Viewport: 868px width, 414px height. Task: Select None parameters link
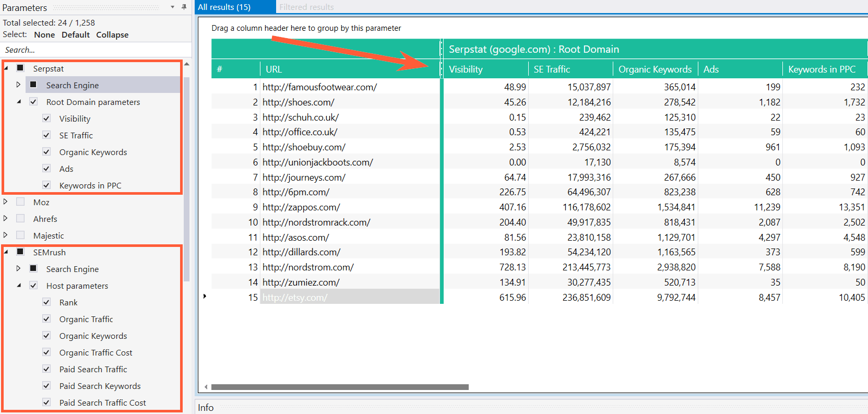pyautogui.click(x=44, y=34)
